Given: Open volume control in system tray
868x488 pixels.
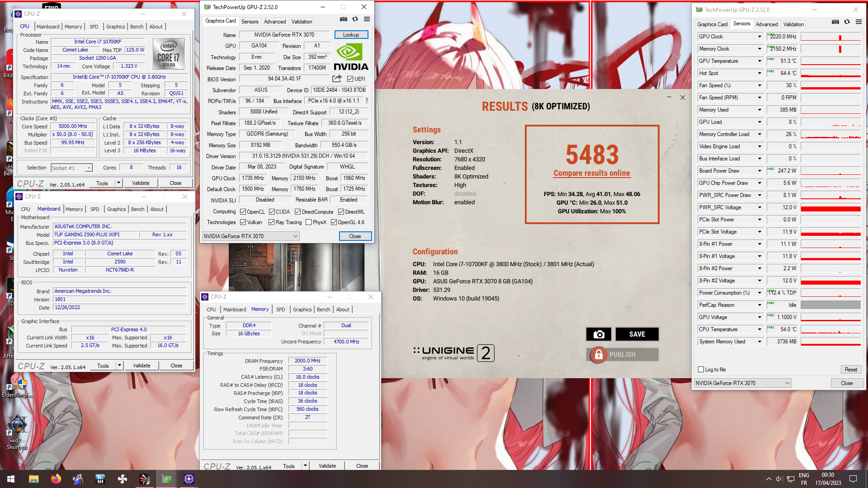Looking at the screenshot, I should click(779, 479).
